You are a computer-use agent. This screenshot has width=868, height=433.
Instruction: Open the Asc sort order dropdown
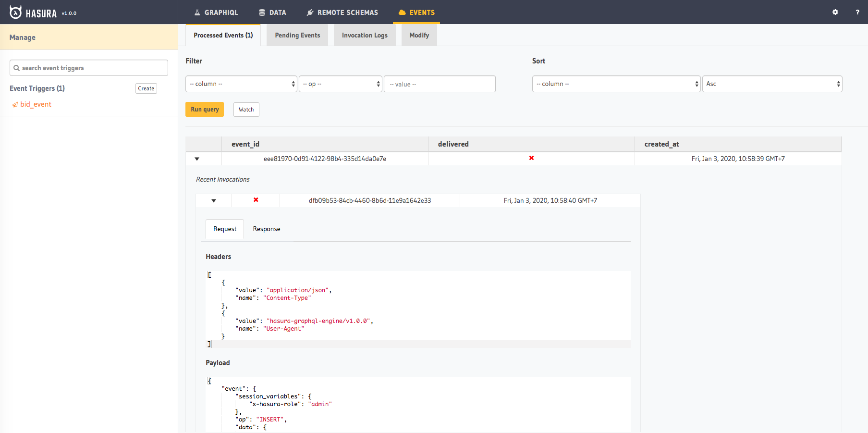point(772,84)
